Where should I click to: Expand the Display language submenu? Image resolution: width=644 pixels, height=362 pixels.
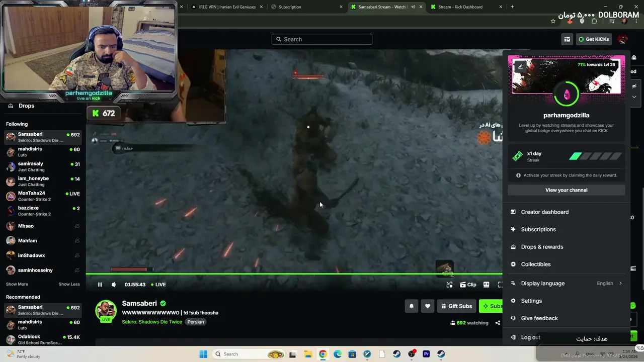click(x=567, y=284)
